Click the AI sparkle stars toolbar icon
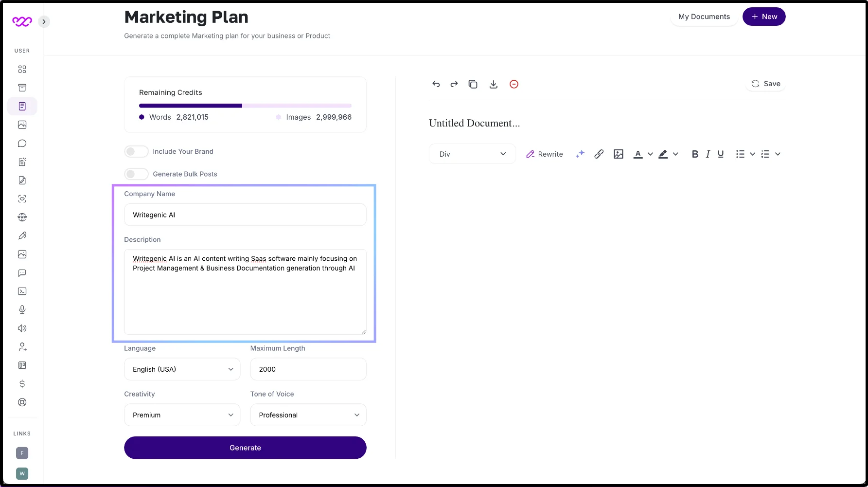 580,154
